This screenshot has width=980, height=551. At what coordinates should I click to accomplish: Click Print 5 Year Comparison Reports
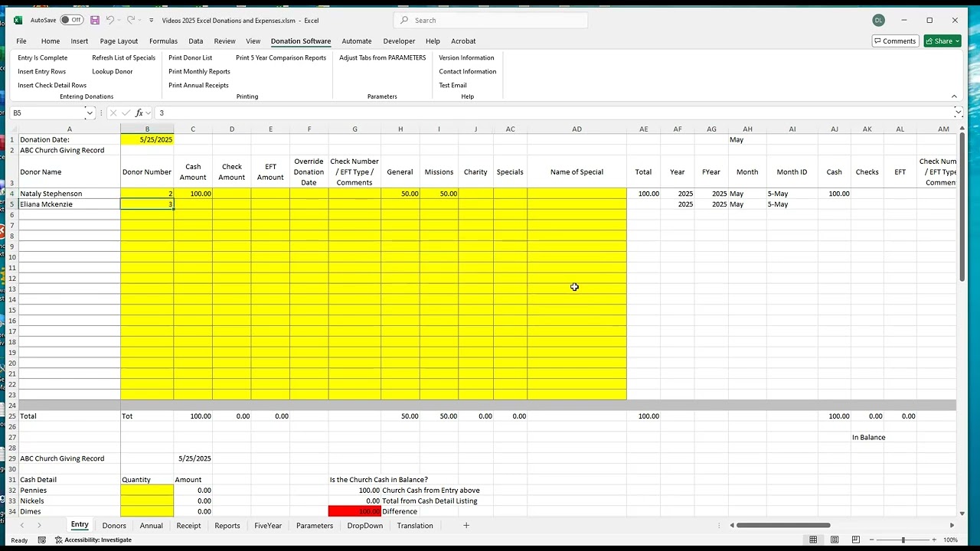click(281, 58)
